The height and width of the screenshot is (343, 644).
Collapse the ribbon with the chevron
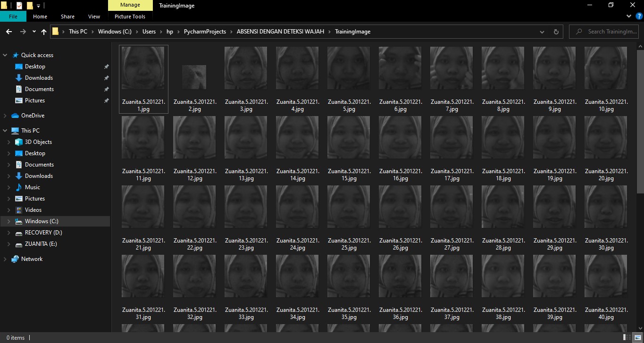629,16
